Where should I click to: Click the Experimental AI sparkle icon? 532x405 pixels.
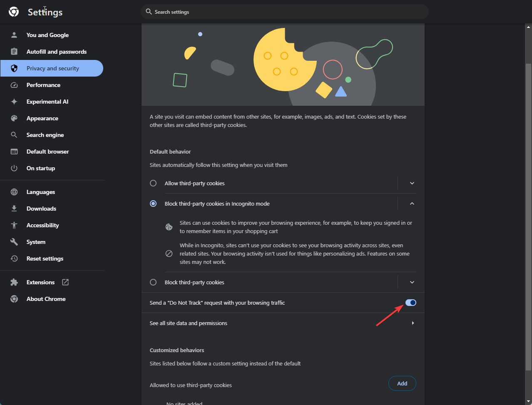point(14,102)
